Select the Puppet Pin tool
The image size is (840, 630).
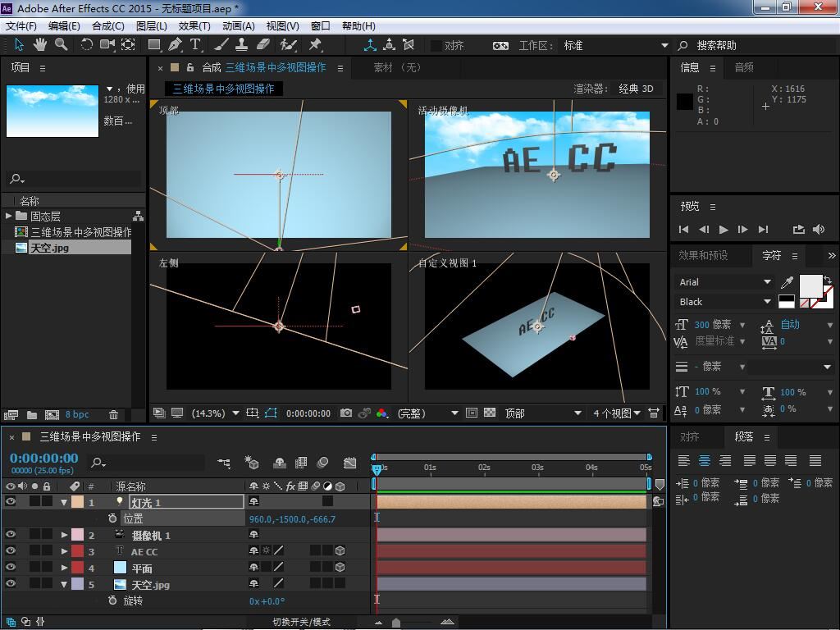[315, 45]
